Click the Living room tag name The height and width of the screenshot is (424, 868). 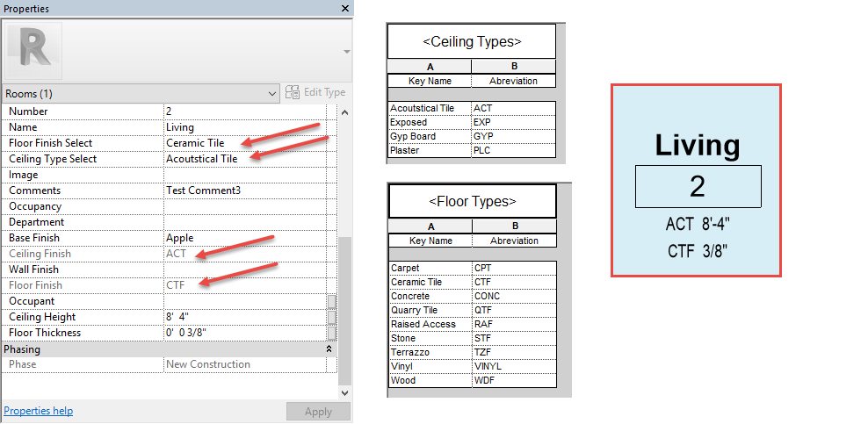pyautogui.click(x=698, y=145)
